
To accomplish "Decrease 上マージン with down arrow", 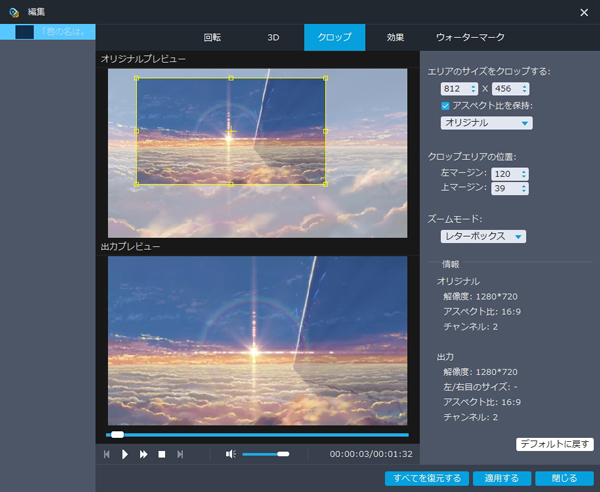I will [x=524, y=191].
